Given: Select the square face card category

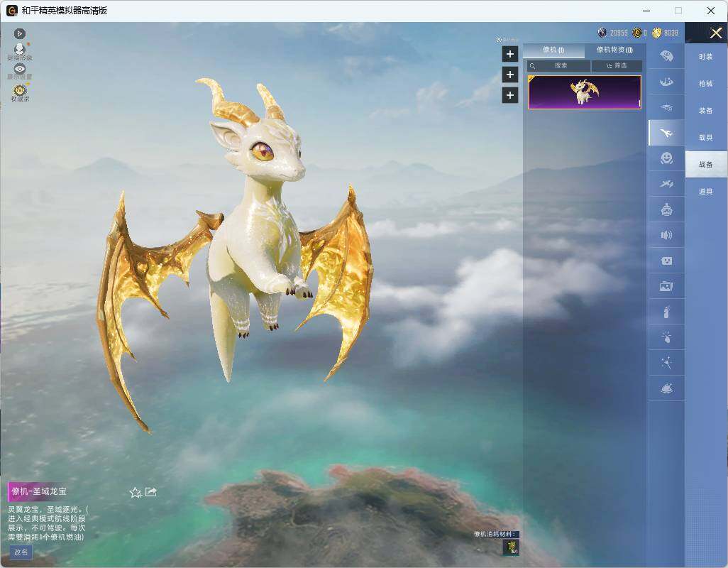Looking at the screenshot, I should (x=666, y=261).
